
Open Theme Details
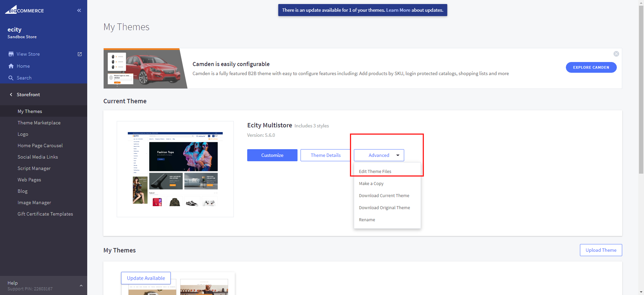tap(325, 155)
